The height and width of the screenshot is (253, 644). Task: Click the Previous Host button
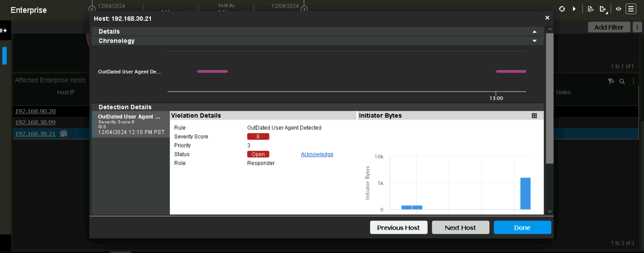pos(398,228)
